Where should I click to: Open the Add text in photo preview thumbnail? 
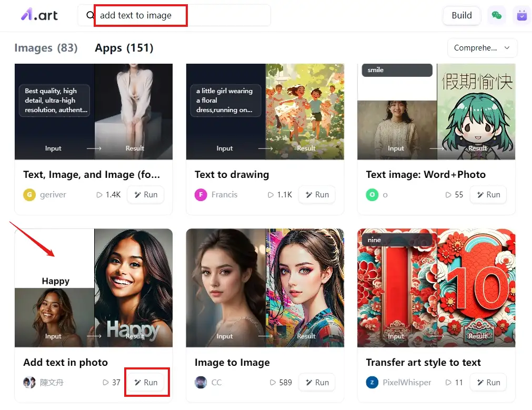[94, 287]
